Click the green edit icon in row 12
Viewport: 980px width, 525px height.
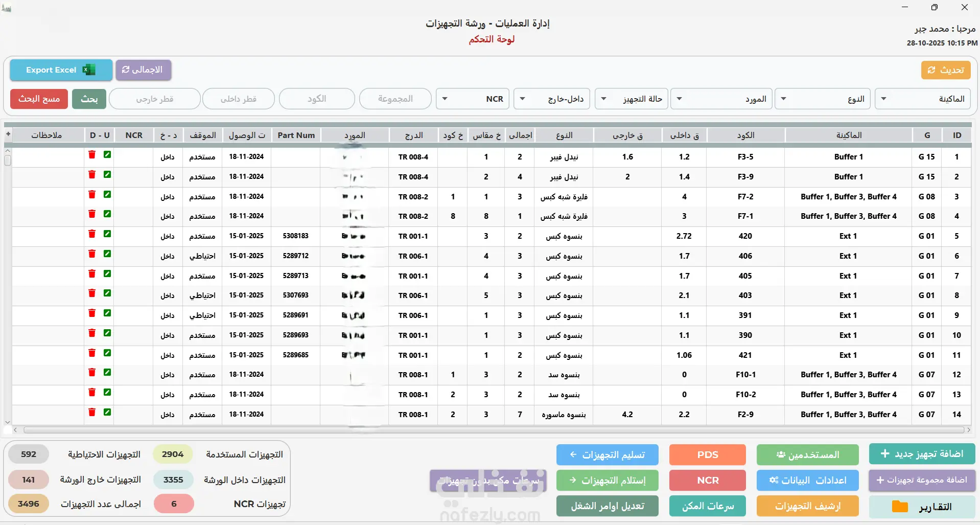(107, 372)
